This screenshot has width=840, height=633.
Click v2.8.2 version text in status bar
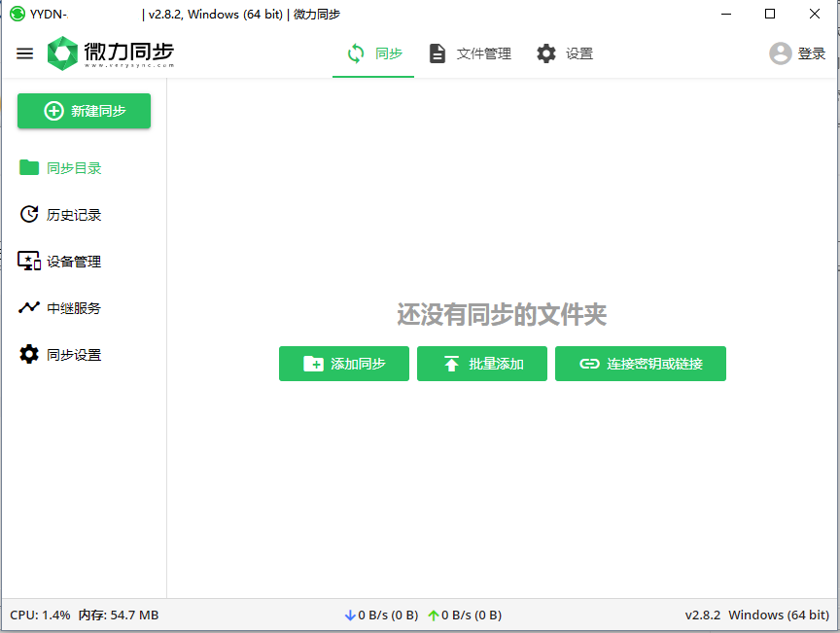[703, 615]
